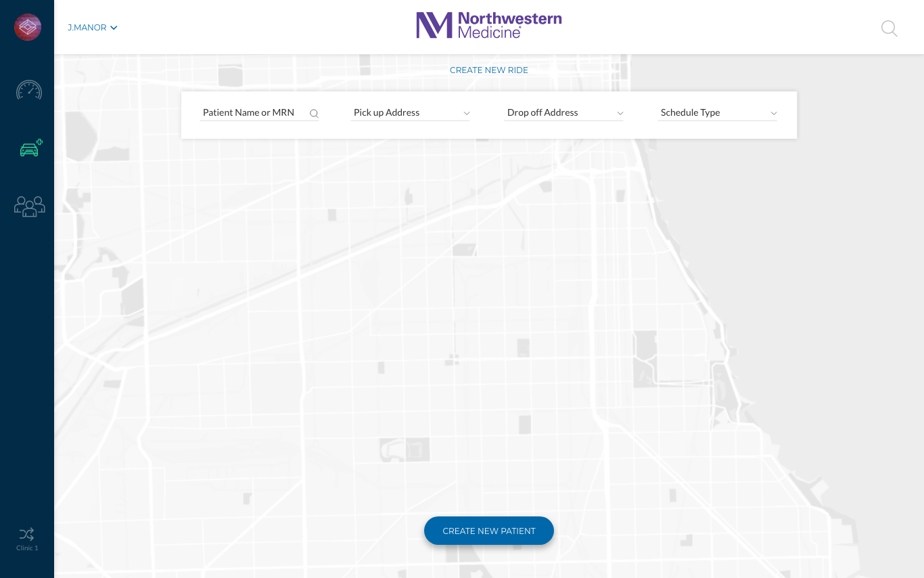Focus the Patient Name or MRN field
This screenshot has width=924, height=578.
point(250,113)
